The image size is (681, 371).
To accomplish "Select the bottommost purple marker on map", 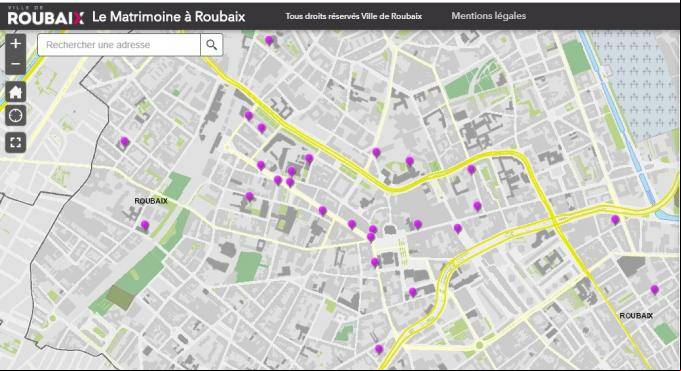I will pos(379,349).
